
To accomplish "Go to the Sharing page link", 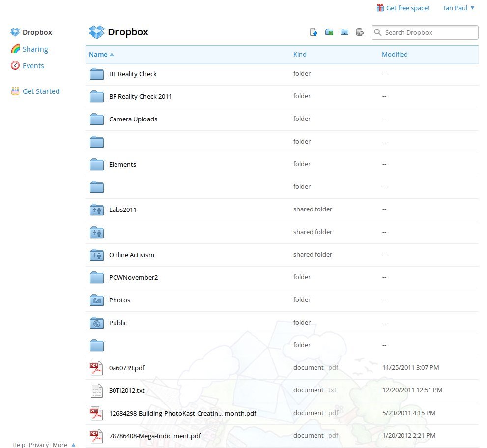I will click(x=35, y=49).
